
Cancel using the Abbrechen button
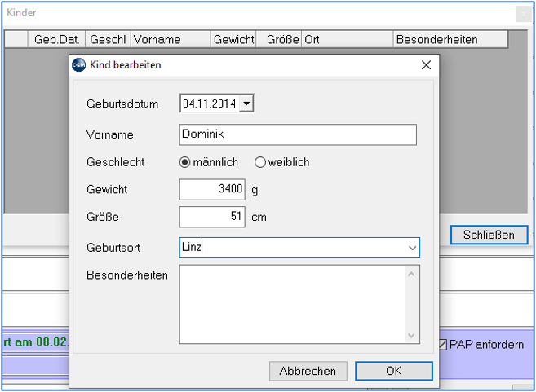308,371
